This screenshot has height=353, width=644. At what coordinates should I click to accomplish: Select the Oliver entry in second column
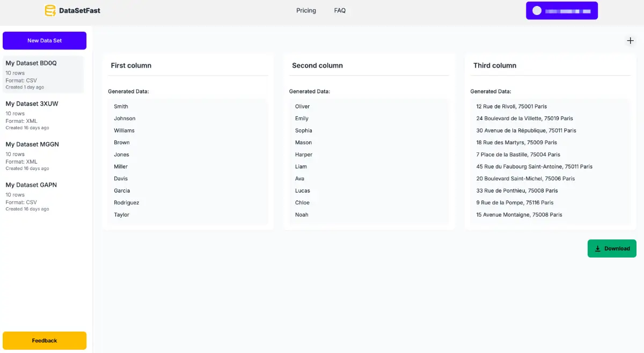point(302,107)
